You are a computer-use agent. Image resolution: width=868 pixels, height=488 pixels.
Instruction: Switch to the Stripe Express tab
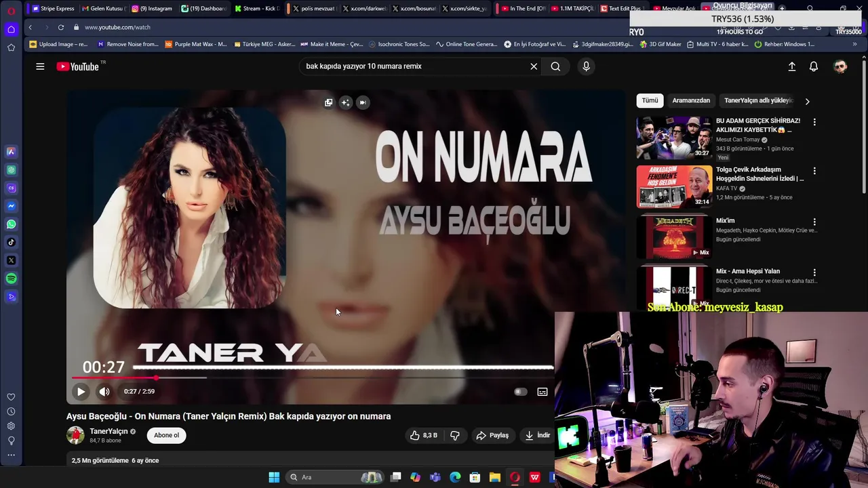53,8
